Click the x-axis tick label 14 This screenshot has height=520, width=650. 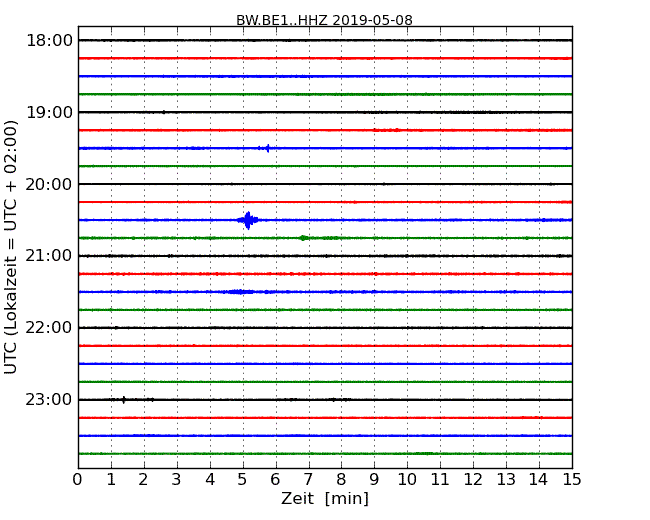pyautogui.click(x=538, y=479)
